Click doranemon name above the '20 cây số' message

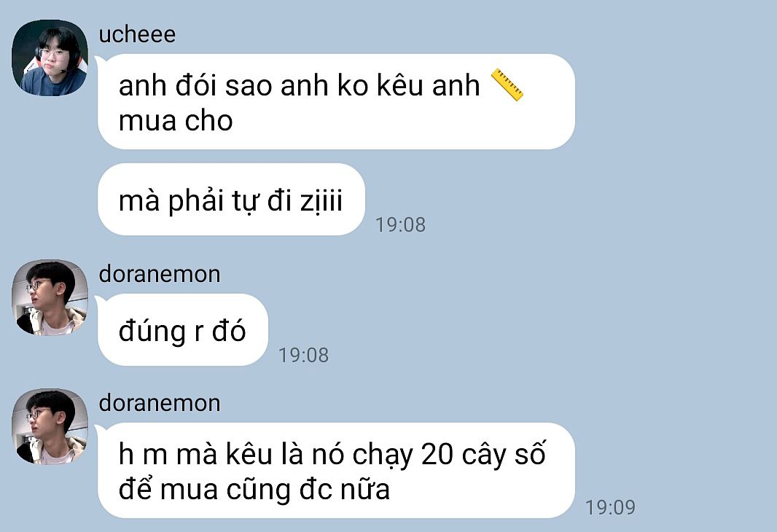tap(160, 403)
